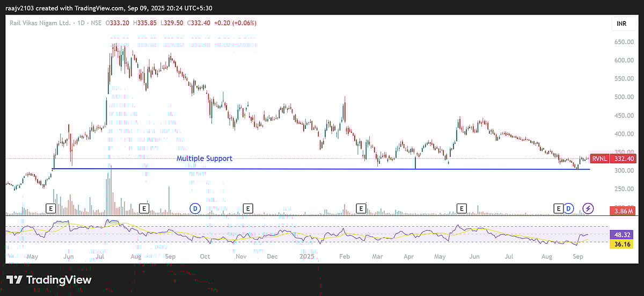Click the 350.00 price axis label
The width and height of the screenshot is (644, 296).
click(623, 152)
